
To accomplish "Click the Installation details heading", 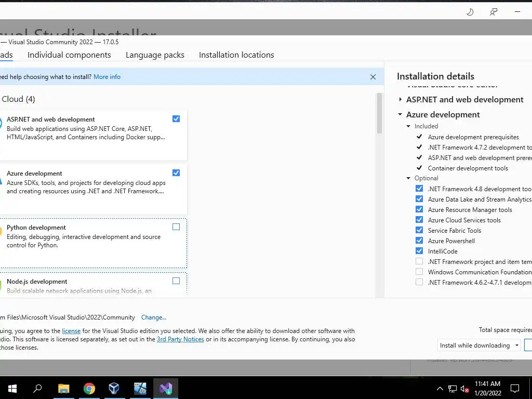I will tap(436, 76).
